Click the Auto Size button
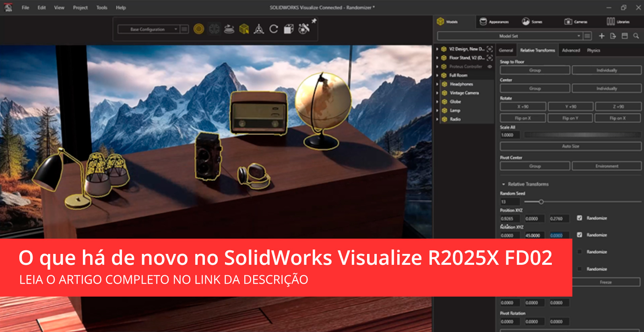 (x=570, y=146)
